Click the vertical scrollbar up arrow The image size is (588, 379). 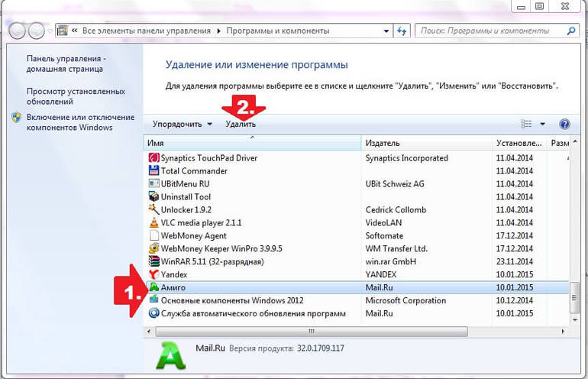tap(574, 142)
